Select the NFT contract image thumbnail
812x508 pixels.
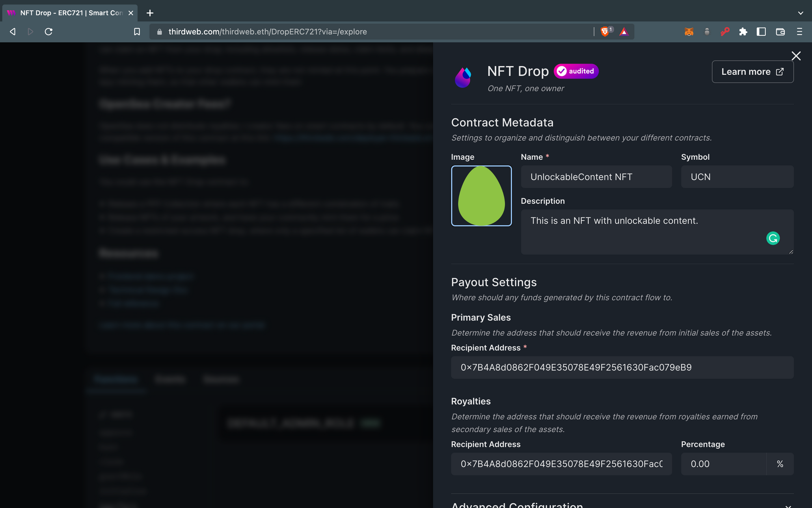tap(481, 195)
